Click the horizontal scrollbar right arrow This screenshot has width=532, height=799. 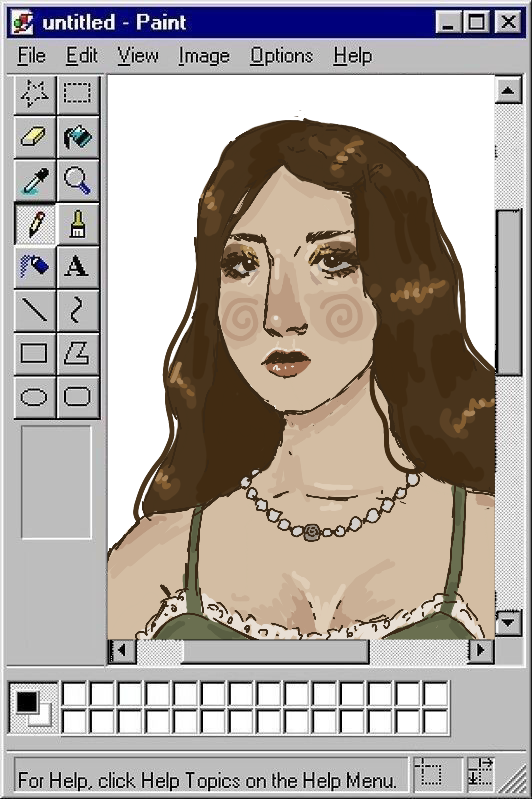pos(481,650)
